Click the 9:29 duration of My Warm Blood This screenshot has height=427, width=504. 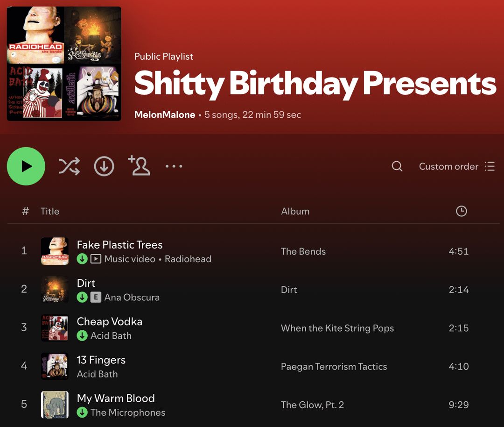click(459, 405)
